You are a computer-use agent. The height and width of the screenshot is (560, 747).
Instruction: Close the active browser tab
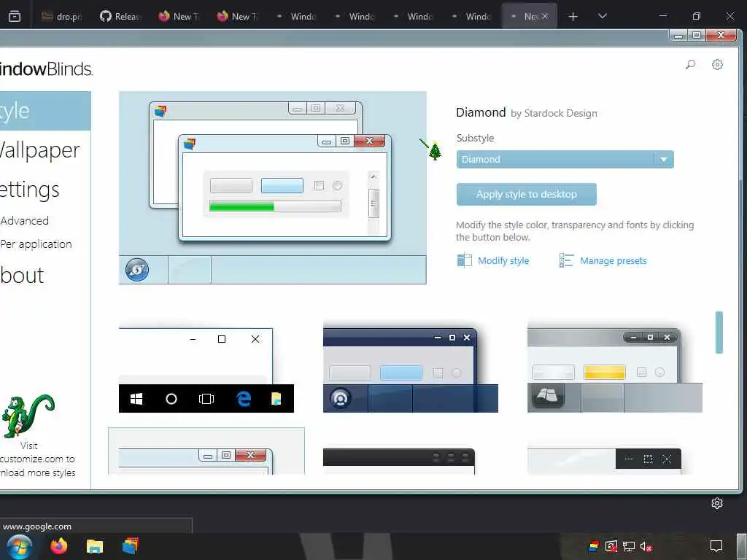(545, 16)
